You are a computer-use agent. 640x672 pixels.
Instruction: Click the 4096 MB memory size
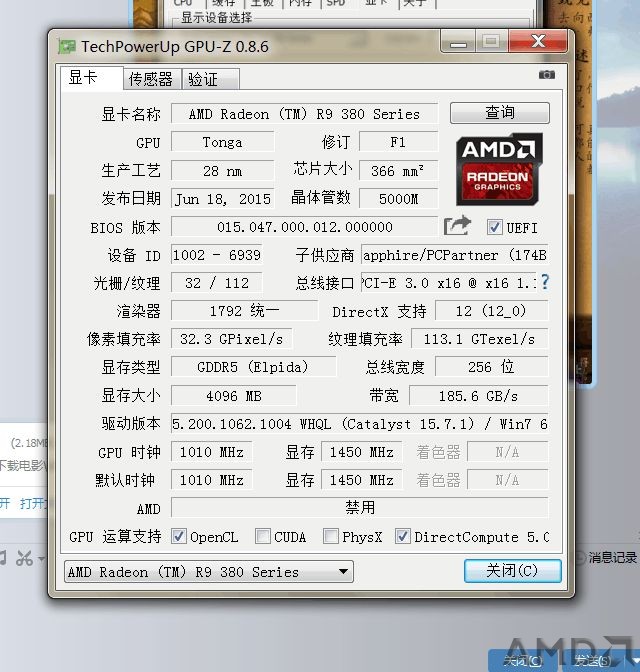234,396
